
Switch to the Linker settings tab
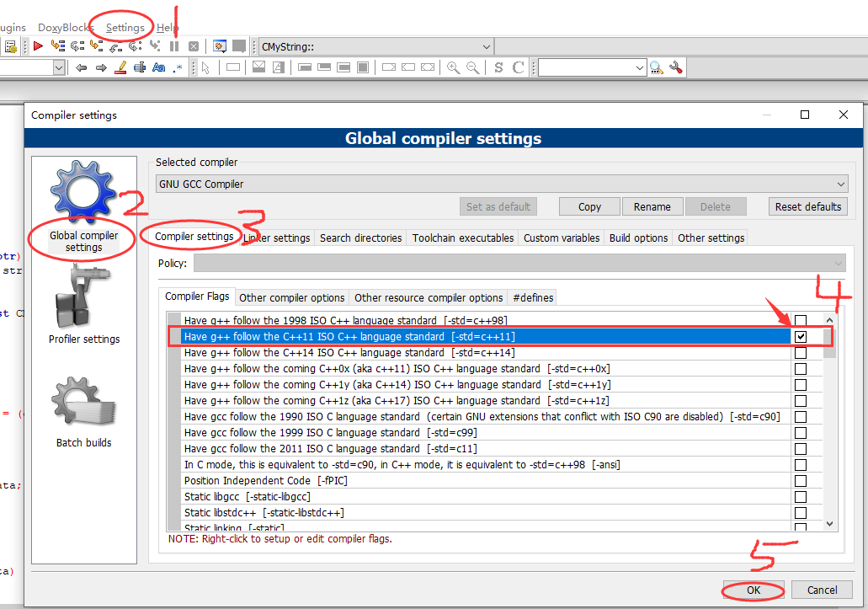click(276, 238)
